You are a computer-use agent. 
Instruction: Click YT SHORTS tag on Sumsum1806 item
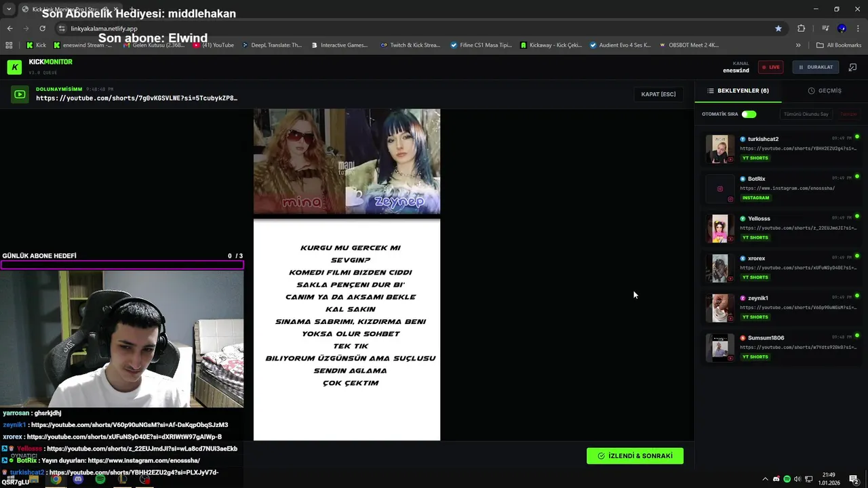(755, 357)
